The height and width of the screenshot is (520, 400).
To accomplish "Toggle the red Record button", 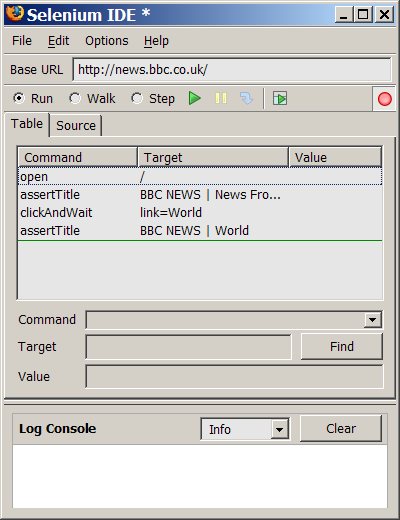I will pyautogui.click(x=384, y=99).
